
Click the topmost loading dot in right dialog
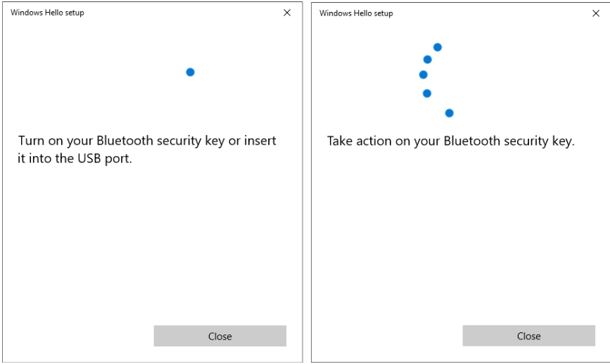tap(437, 47)
